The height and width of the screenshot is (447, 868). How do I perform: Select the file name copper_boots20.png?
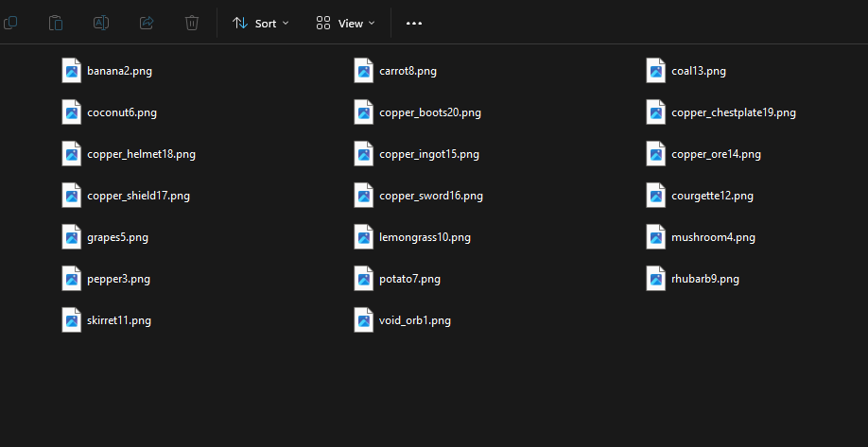click(430, 112)
